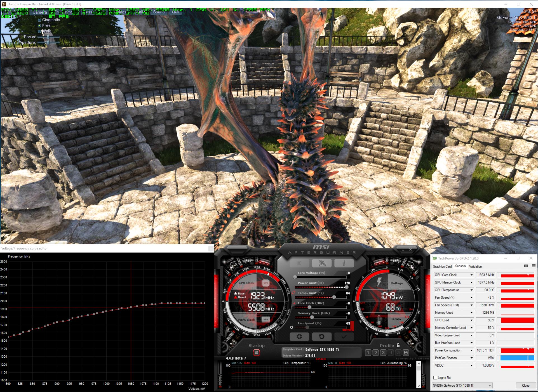Image resolution: width=538 pixels, height=392 pixels.
Task: Open the GPU-Z hamburger menu
Action: point(534,266)
